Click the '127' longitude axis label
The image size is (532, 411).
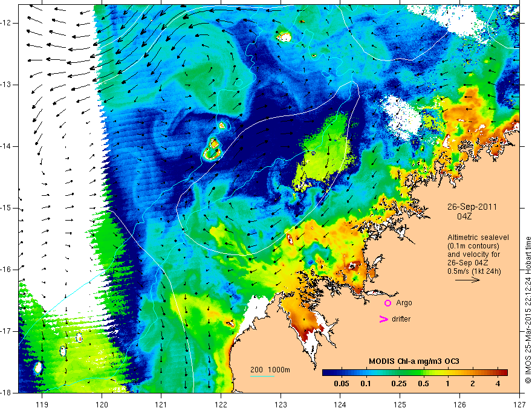click(x=519, y=404)
